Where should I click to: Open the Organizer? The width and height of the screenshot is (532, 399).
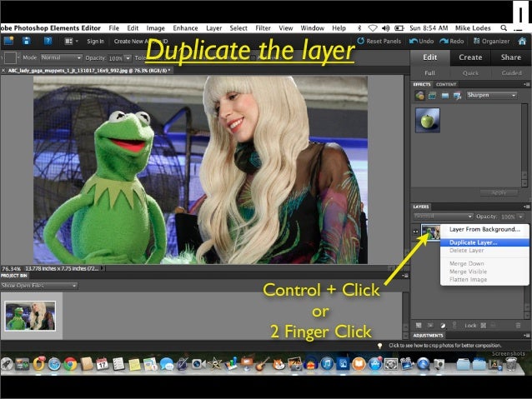(491, 41)
